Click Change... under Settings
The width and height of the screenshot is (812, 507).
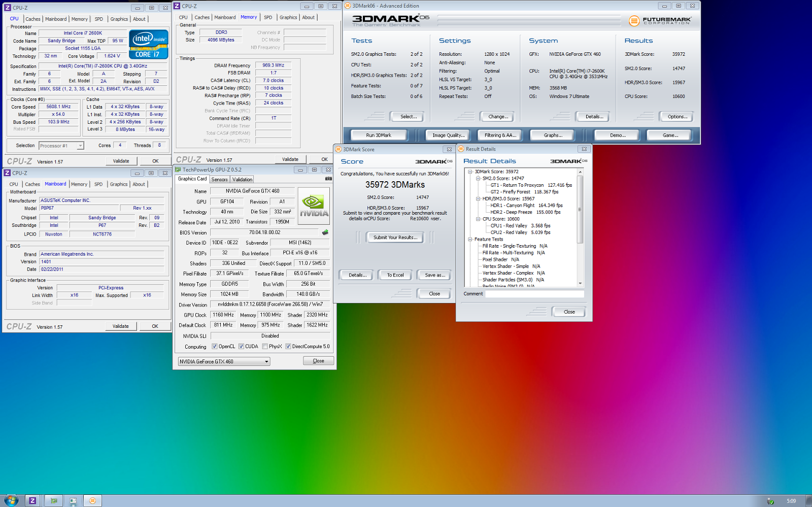click(x=498, y=117)
